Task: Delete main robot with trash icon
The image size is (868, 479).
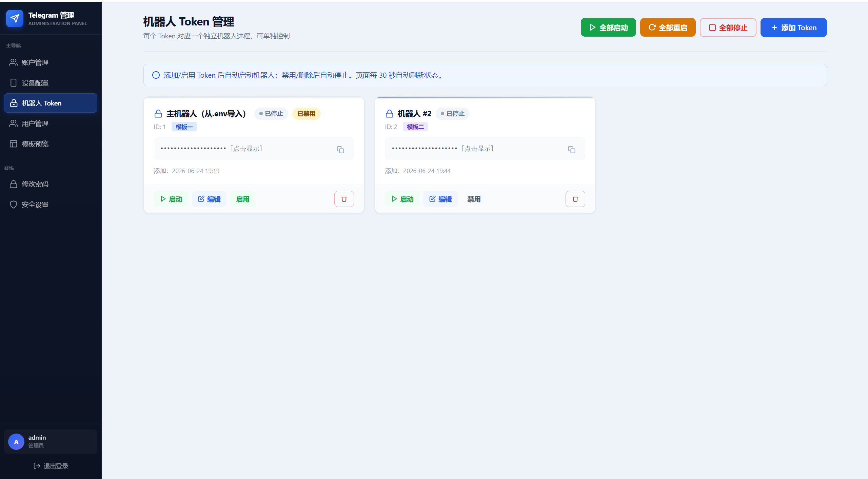Action: click(x=344, y=199)
